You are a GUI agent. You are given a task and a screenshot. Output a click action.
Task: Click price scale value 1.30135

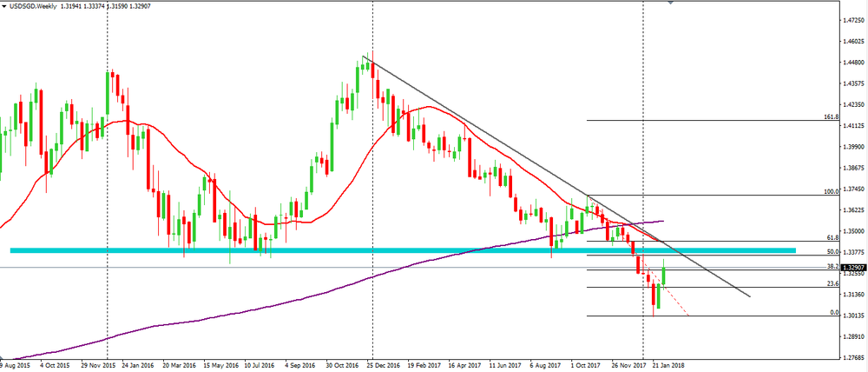click(x=854, y=316)
